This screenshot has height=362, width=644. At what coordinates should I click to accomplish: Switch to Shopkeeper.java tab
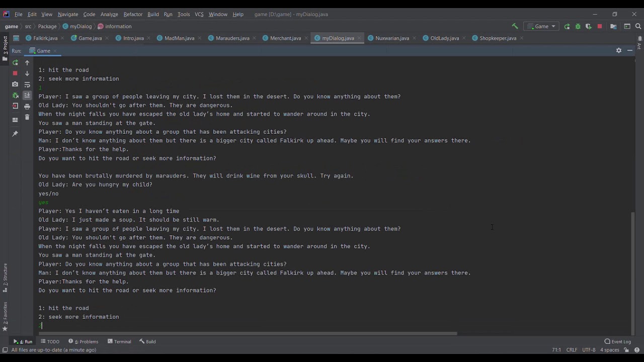(x=497, y=38)
